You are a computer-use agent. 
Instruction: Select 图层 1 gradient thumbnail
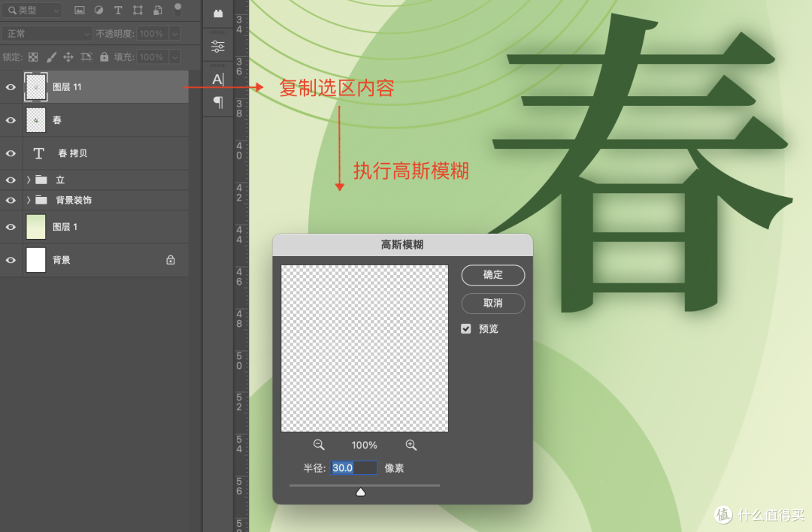click(36, 227)
